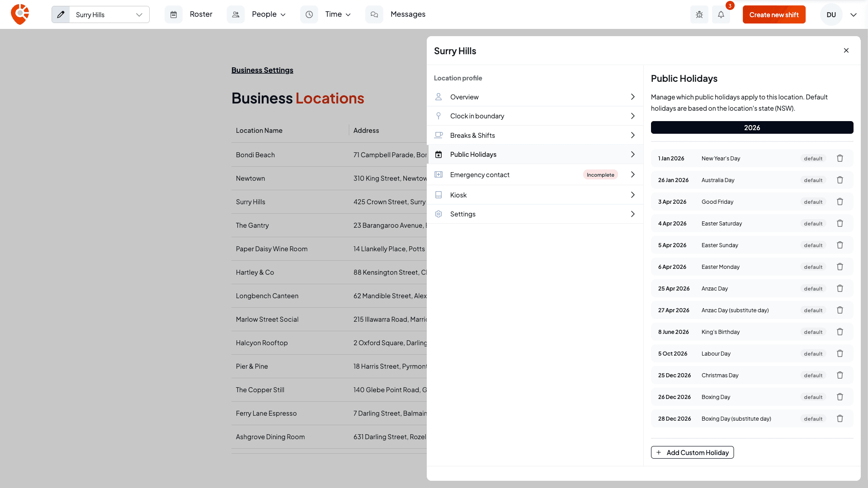
Task: Delete the Australia Day holiday
Action: (x=840, y=180)
